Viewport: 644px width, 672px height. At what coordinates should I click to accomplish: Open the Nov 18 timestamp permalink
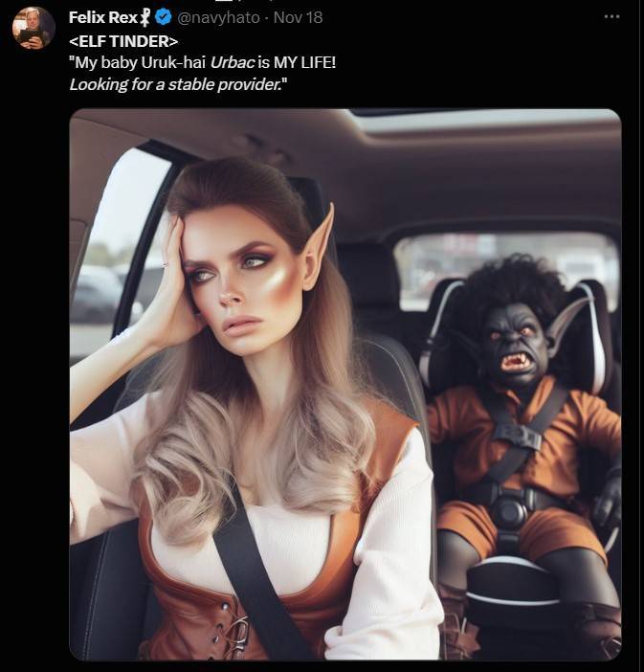298,17
